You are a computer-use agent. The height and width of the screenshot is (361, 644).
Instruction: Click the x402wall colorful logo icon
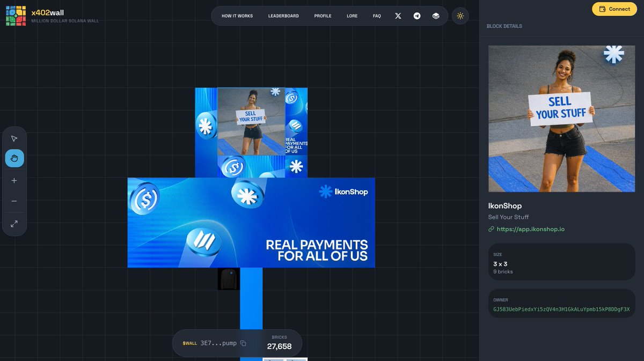point(16,16)
